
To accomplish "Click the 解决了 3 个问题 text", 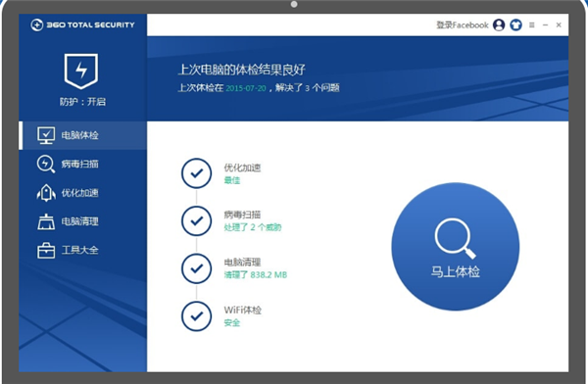I will (x=307, y=88).
